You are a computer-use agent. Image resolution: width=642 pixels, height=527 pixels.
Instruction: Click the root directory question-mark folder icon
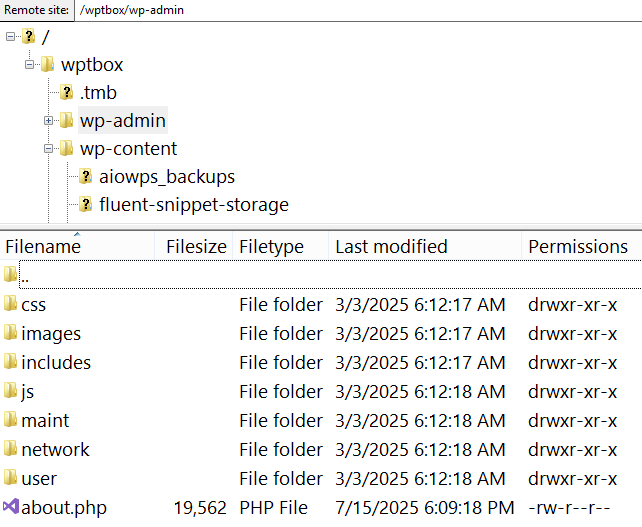(x=29, y=36)
